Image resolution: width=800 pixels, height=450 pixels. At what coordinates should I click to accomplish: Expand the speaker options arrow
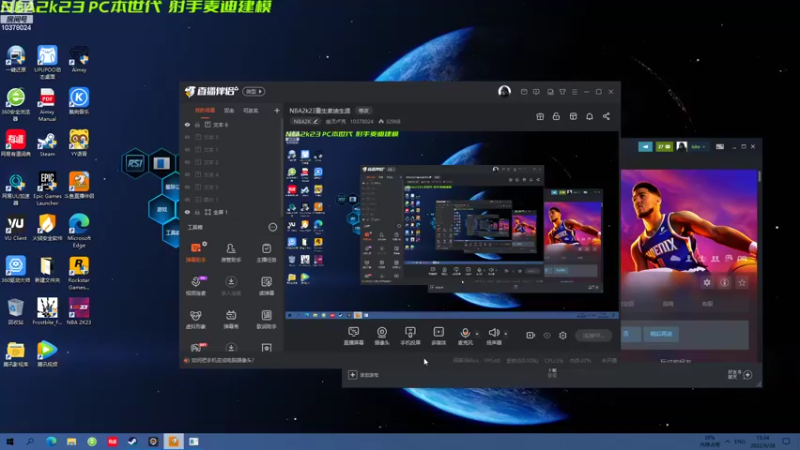(506, 334)
